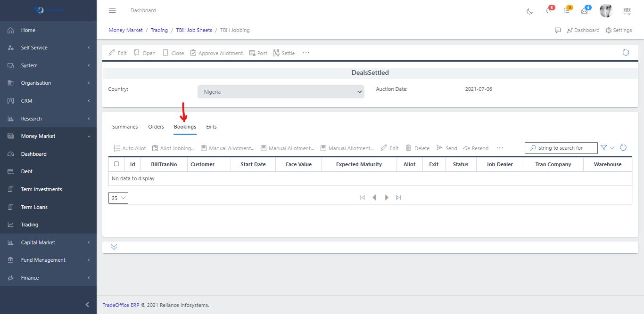
Task: Toggle dark mode moon icon
Action: pos(529,11)
